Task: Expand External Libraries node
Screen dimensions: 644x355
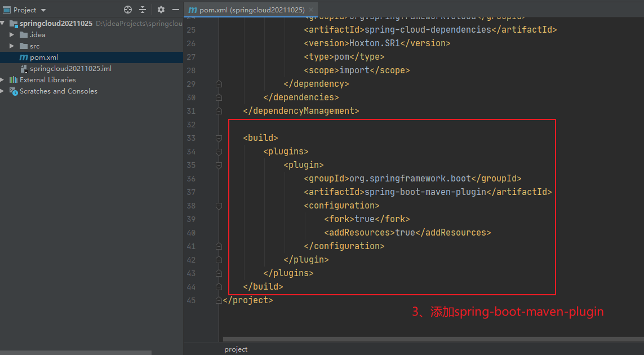Action: pos(3,79)
